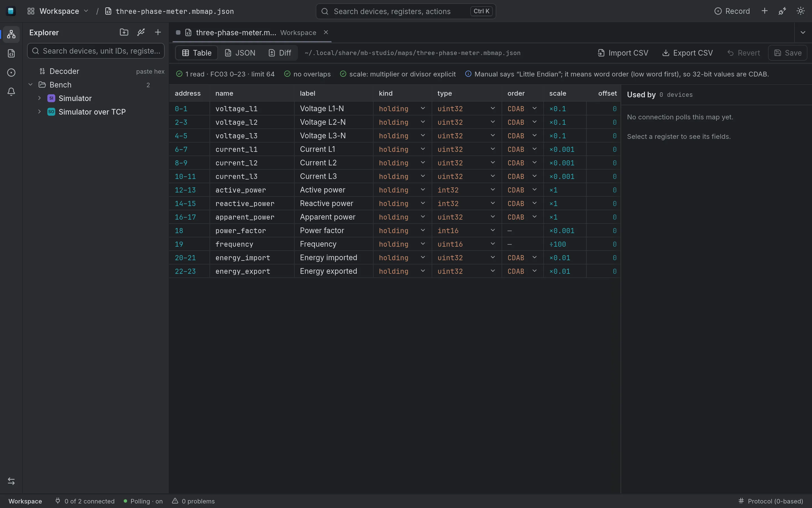Click the Protocol (0-based) status item

(x=771, y=501)
